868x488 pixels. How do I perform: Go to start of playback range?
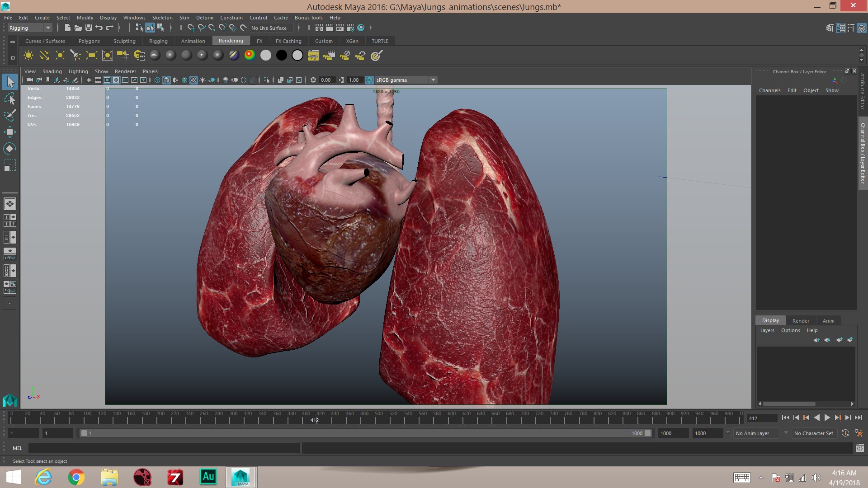click(786, 418)
